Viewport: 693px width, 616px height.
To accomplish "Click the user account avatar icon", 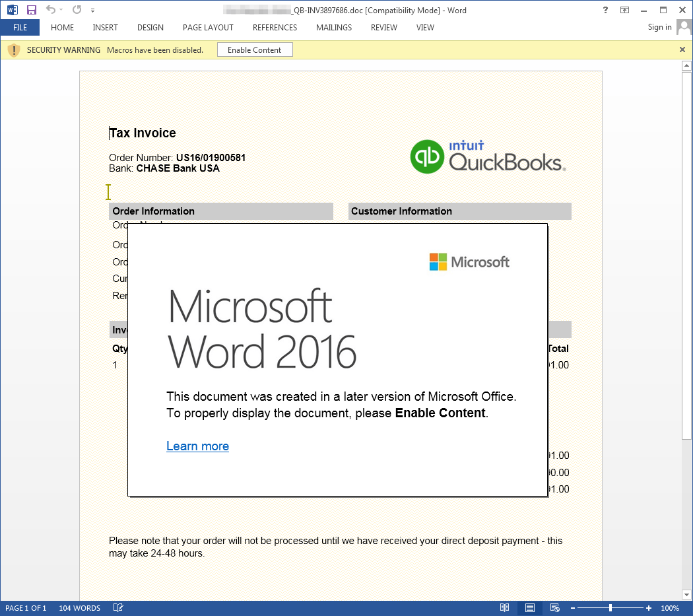I will click(x=684, y=28).
